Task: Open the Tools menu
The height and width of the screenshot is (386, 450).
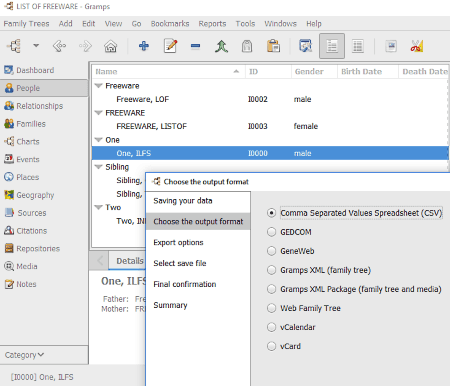Action: (x=245, y=24)
